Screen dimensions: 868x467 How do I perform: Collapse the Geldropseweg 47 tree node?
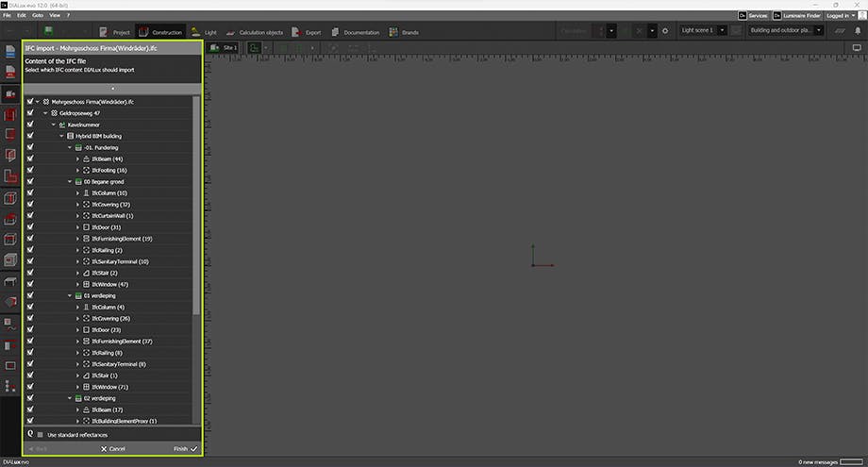[x=45, y=113]
